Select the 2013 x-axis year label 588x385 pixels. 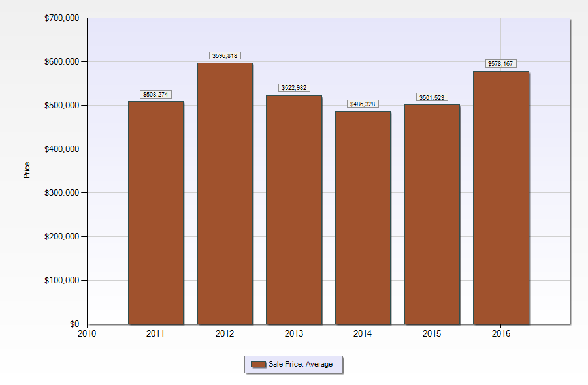coord(294,333)
